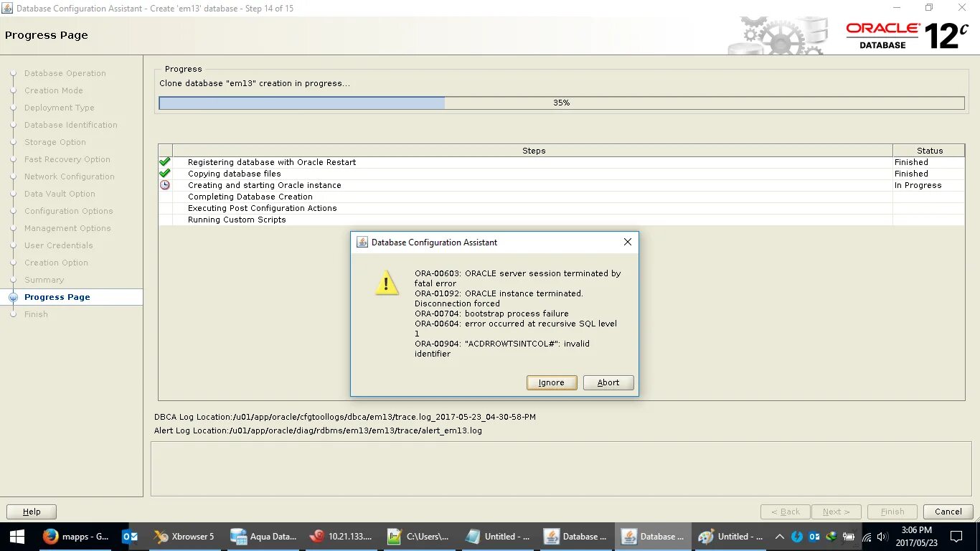Click the active Database taskbar item
This screenshot has height=551, width=980.
pos(654,537)
